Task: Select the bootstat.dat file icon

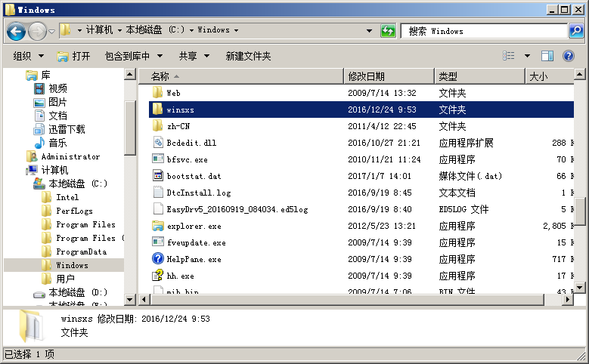Action: click(157, 176)
